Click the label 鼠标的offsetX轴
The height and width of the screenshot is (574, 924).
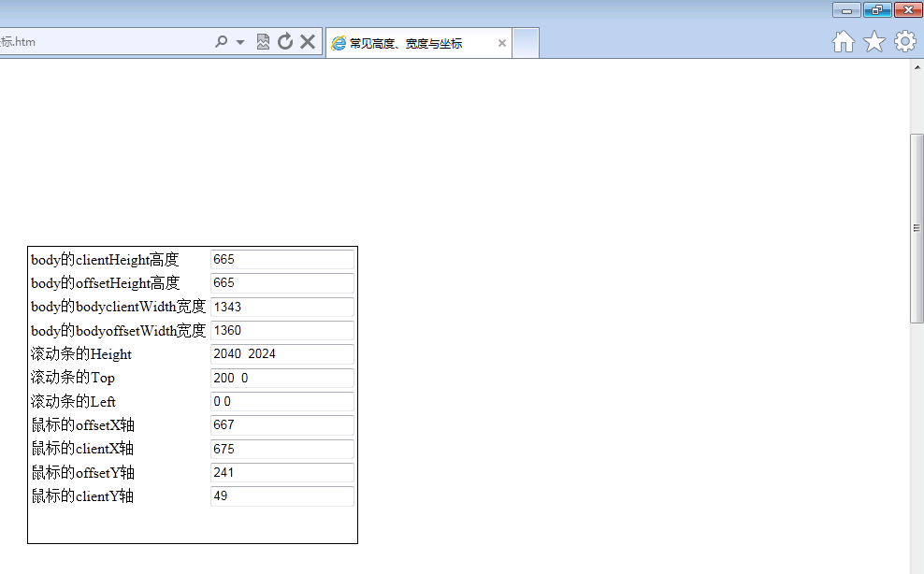tap(82, 425)
